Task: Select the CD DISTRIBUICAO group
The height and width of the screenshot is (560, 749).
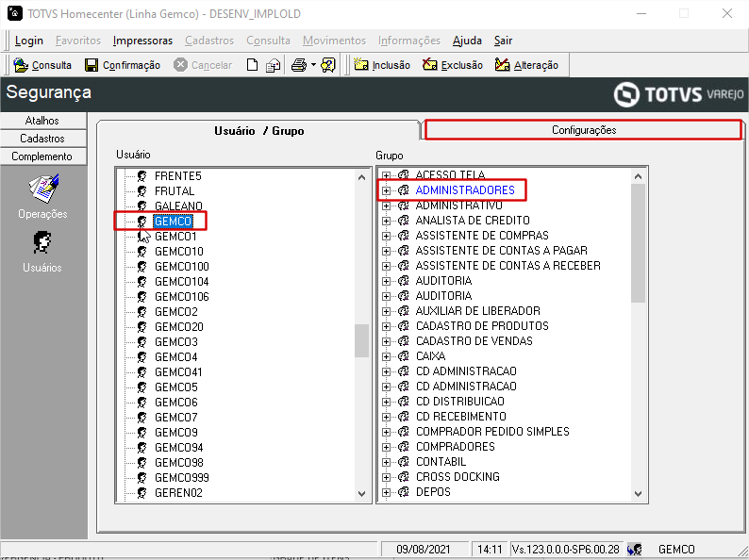Action: point(460,402)
